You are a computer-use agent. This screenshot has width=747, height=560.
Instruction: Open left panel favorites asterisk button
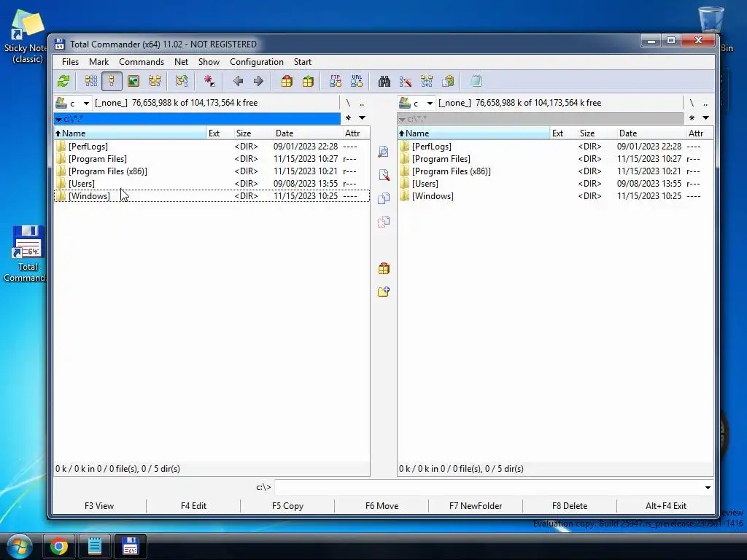(348, 117)
